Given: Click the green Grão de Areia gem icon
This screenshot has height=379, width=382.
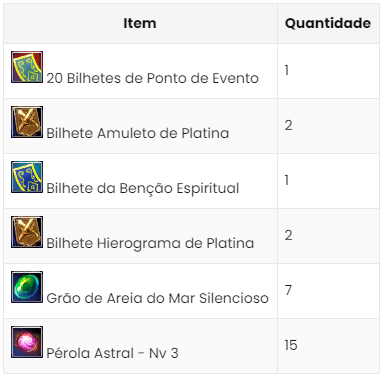Looking at the screenshot, I should pyautogui.click(x=27, y=287).
